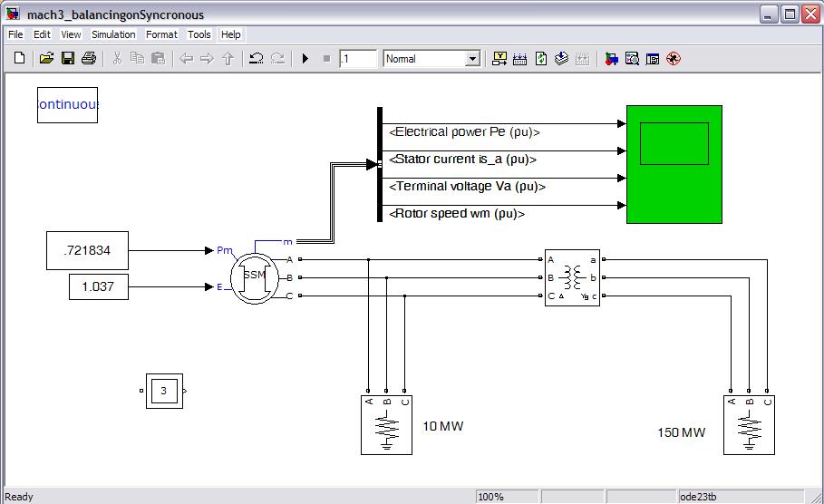
Task: Open the Simulation menu
Action: click(113, 34)
